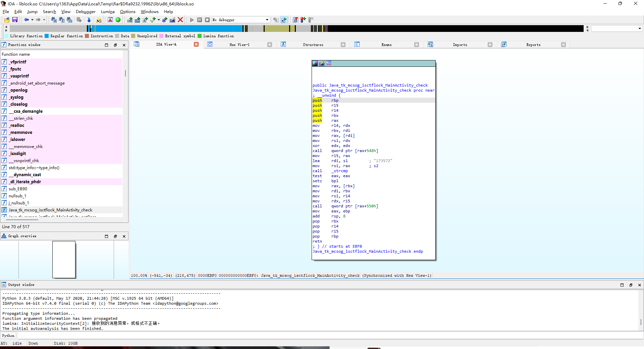The width and height of the screenshot is (644, 349).
Task: Select __dynamic_cast function entry
Action: pyautogui.click(x=62, y=174)
